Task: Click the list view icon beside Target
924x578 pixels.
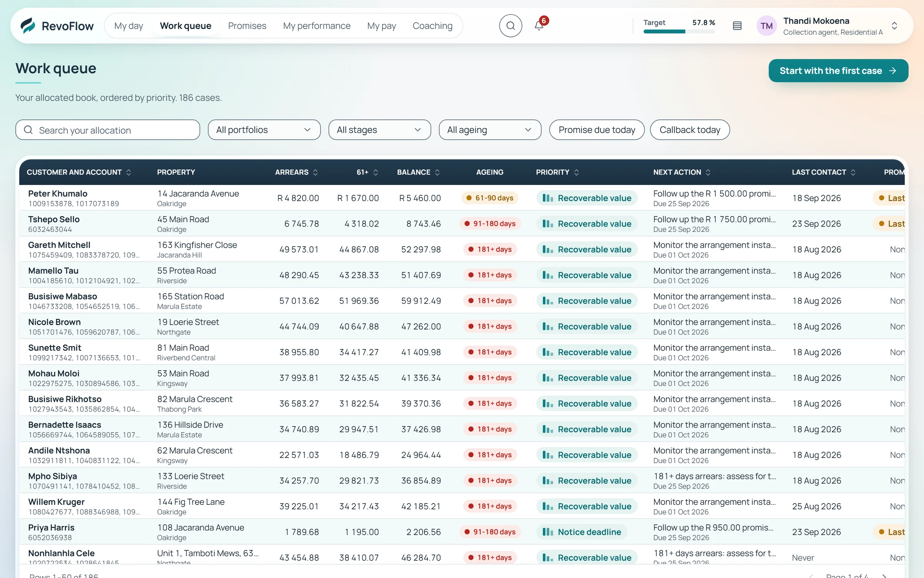Action: pyautogui.click(x=737, y=26)
